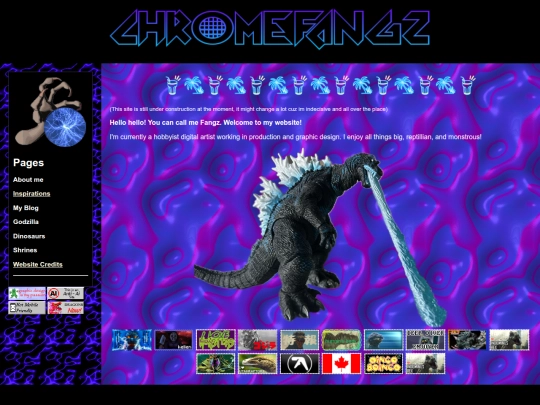Viewport: 540px width, 405px height.
Task: Click the yellow stamp with Japanese characters
Action: (x=300, y=340)
